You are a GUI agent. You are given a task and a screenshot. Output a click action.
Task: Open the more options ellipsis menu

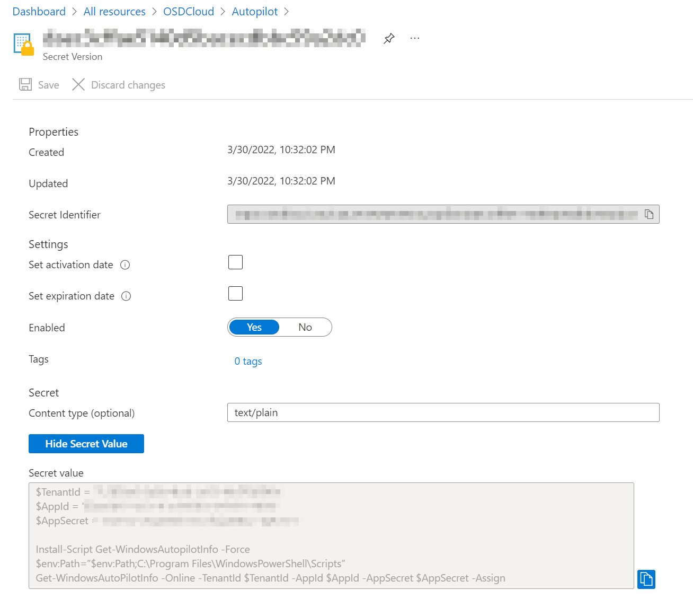pyautogui.click(x=415, y=38)
